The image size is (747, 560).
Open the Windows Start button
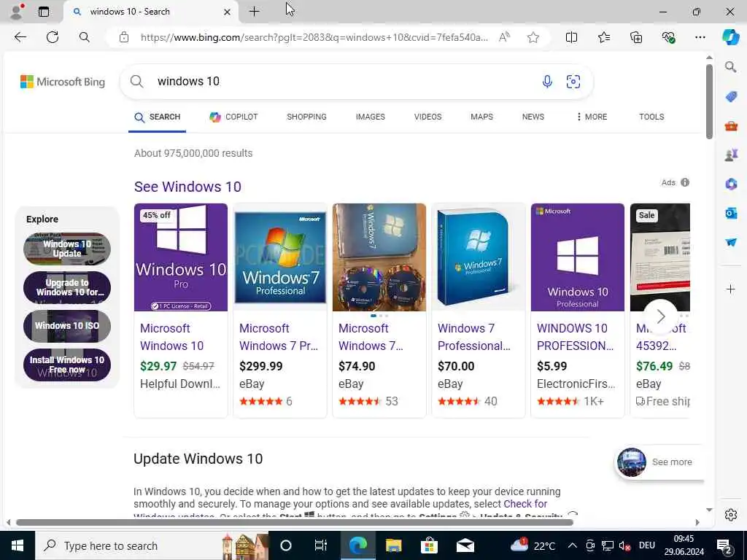(x=18, y=545)
